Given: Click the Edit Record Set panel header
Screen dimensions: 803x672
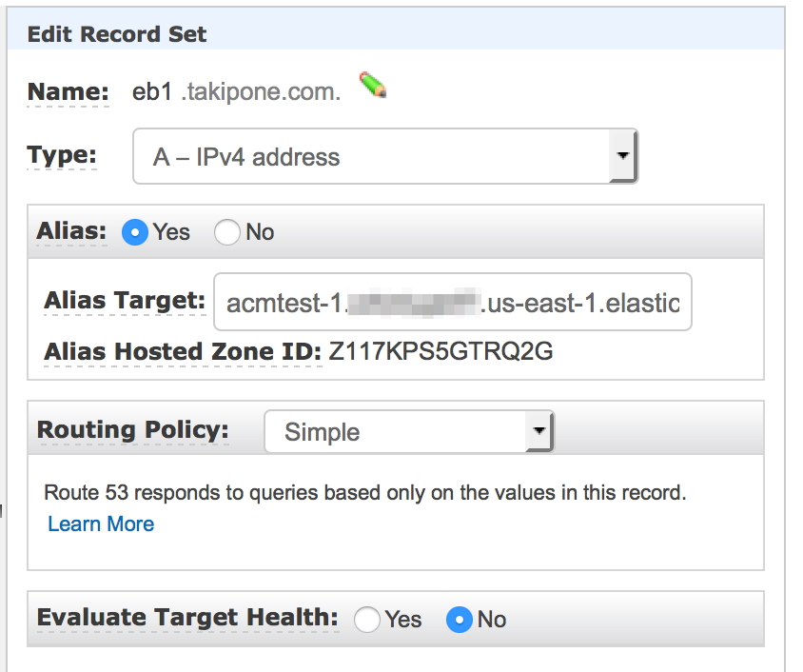Looking at the screenshot, I should tap(396, 30).
